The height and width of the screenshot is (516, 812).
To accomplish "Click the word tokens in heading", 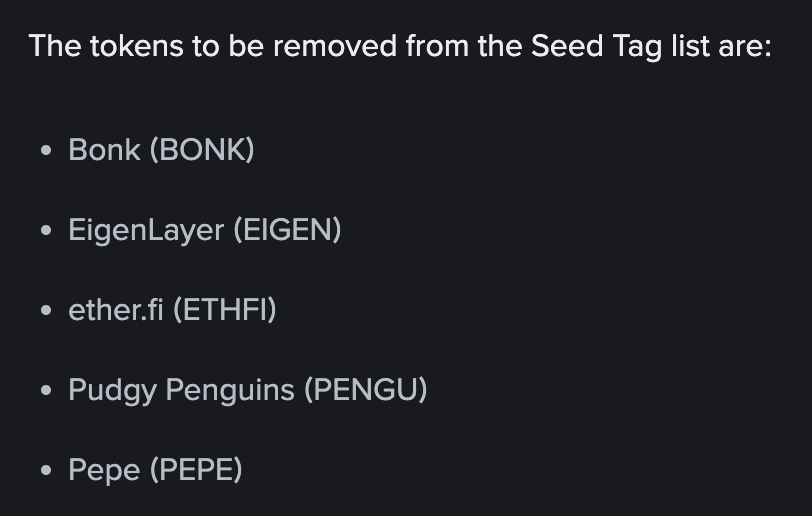I will 137,46.
